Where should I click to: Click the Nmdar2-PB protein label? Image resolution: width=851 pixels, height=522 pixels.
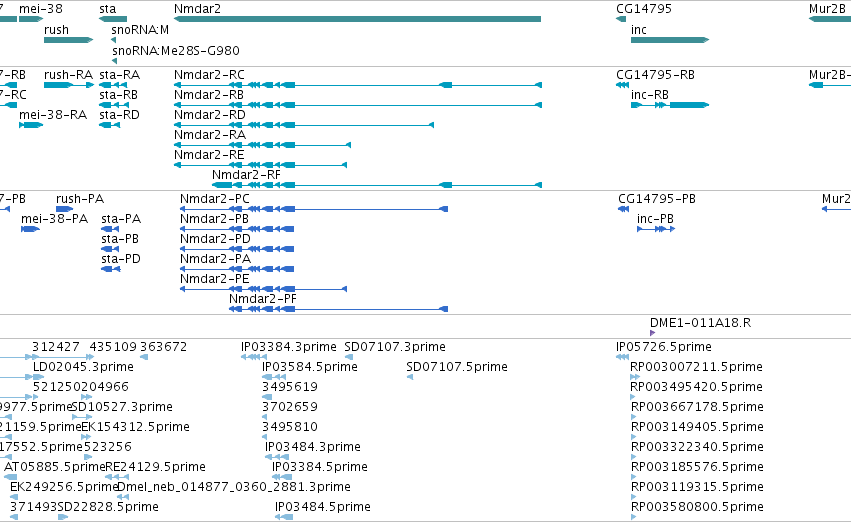pyautogui.click(x=214, y=219)
